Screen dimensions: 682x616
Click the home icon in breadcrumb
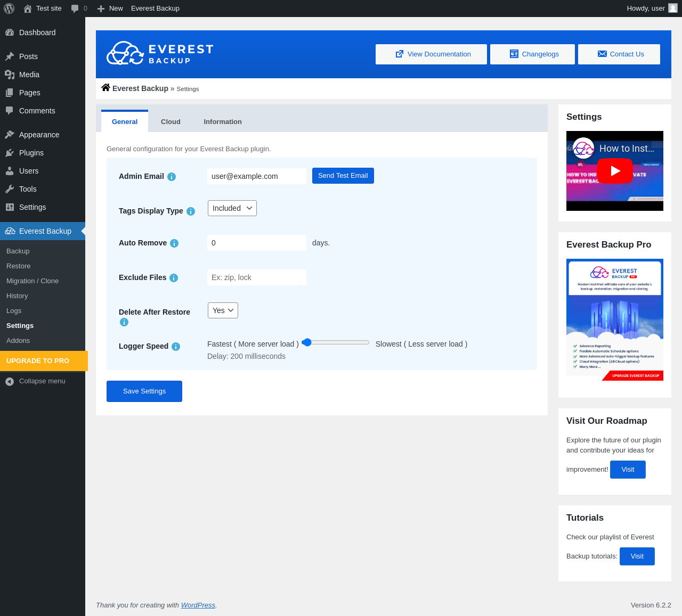106,88
